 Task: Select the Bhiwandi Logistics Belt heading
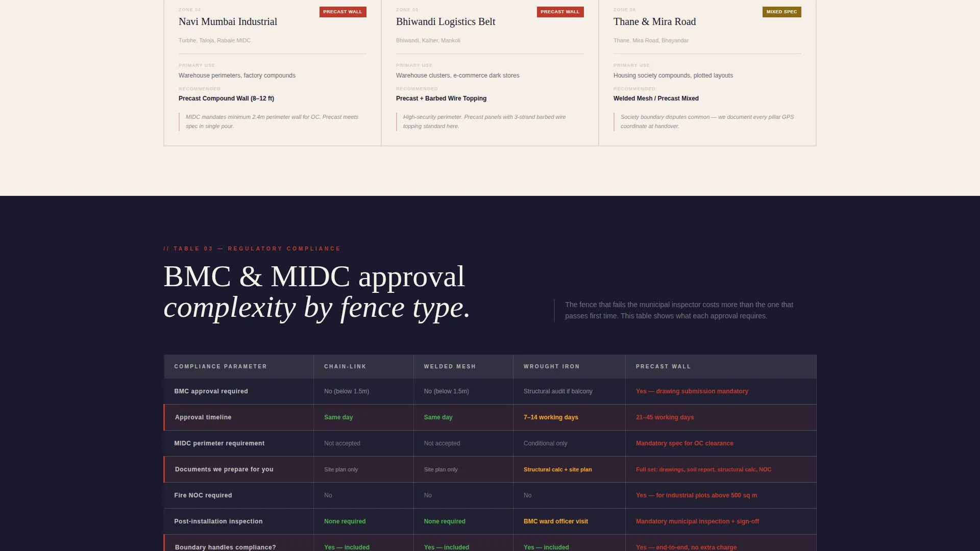[x=446, y=22]
